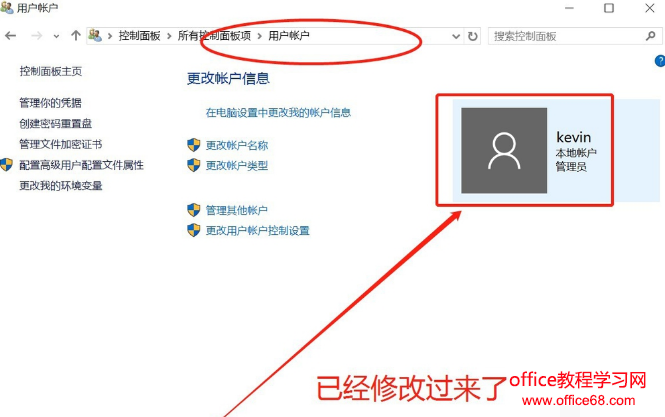Image resolution: width=665 pixels, height=417 pixels.
Task: Expand the chevron before 用户帐户 breadcrumb
Action: point(260,36)
